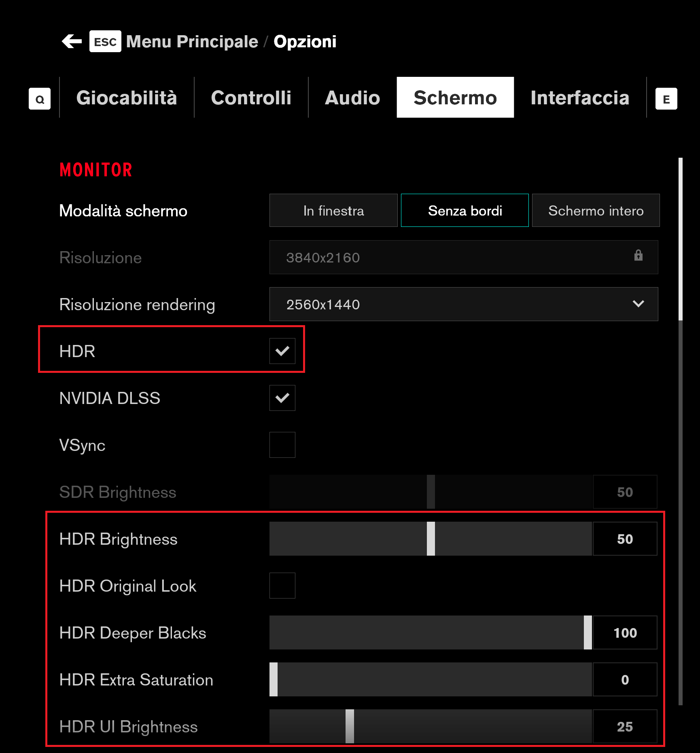Click the HDR UI Brightness value 25
700x753 pixels.
pyautogui.click(x=625, y=726)
